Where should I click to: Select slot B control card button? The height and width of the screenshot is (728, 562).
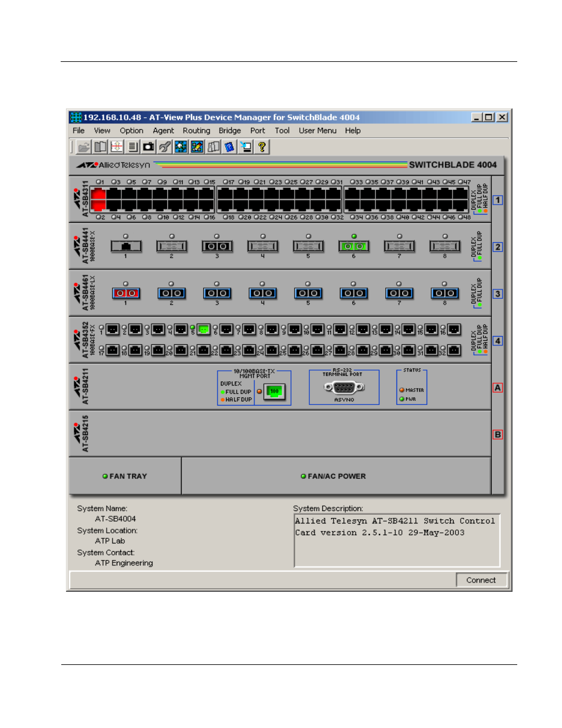[498, 434]
